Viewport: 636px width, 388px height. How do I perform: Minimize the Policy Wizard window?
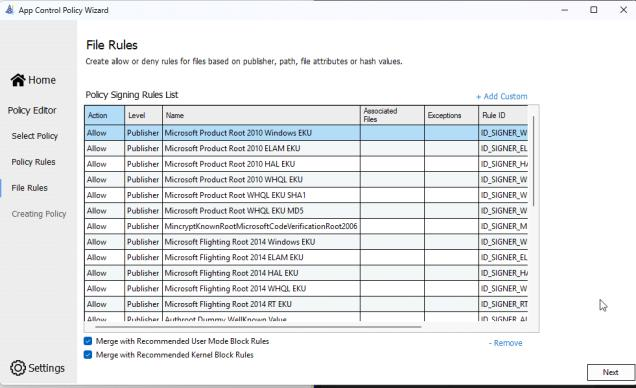[565, 10]
